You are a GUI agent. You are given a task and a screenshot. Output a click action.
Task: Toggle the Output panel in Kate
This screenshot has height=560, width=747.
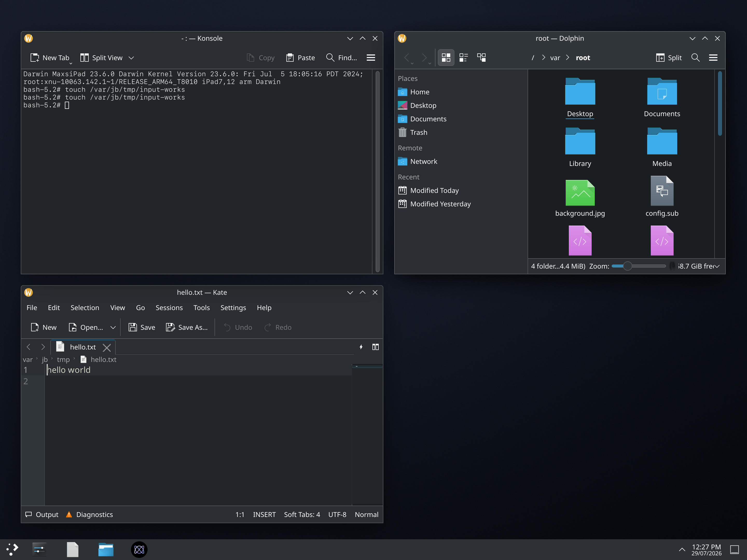coord(42,514)
